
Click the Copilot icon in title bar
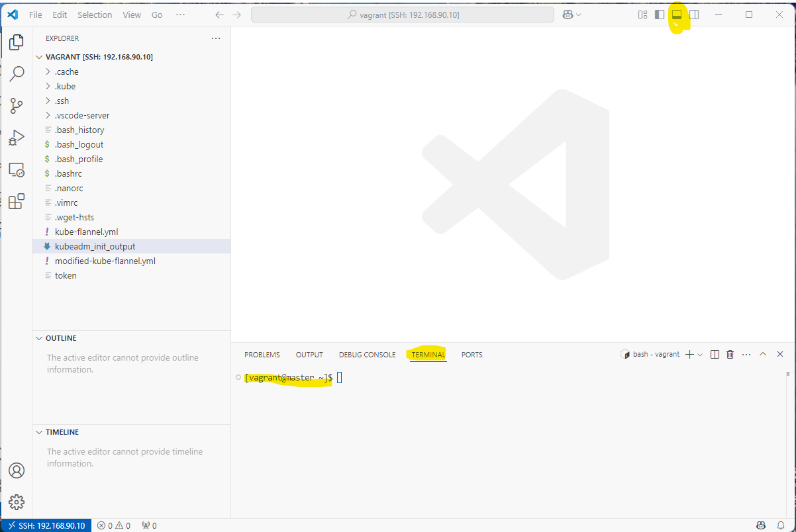point(568,15)
